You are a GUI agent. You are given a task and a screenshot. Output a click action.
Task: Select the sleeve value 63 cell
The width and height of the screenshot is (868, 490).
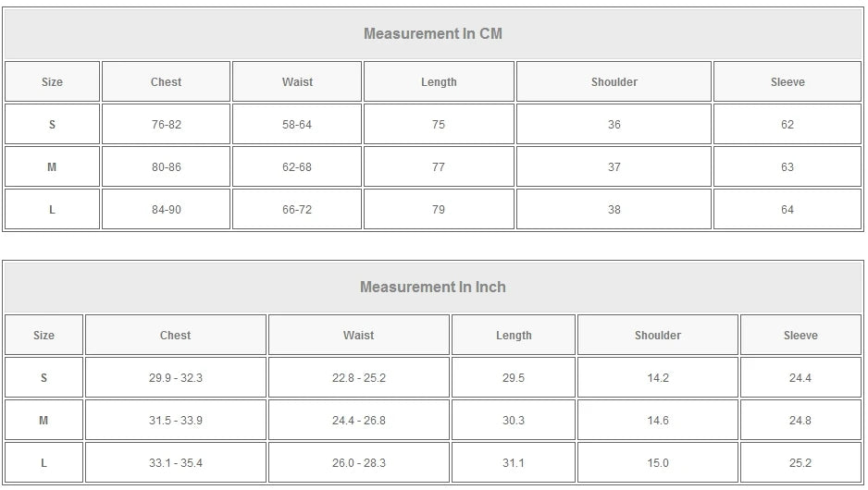pyautogui.click(x=787, y=167)
